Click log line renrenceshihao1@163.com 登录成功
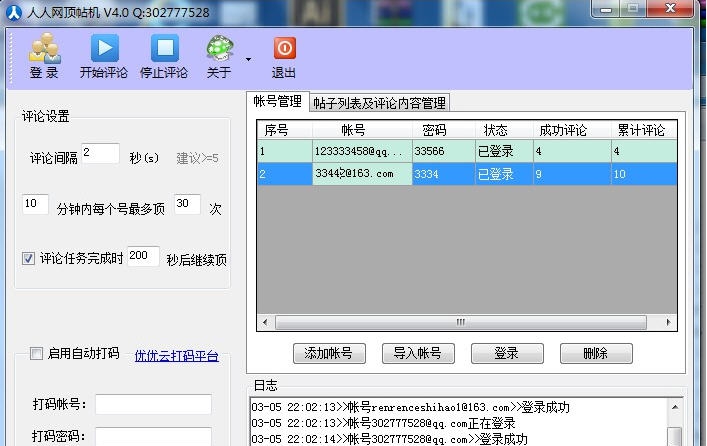The height and width of the screenshot is (446, 707). pos(410,407)
